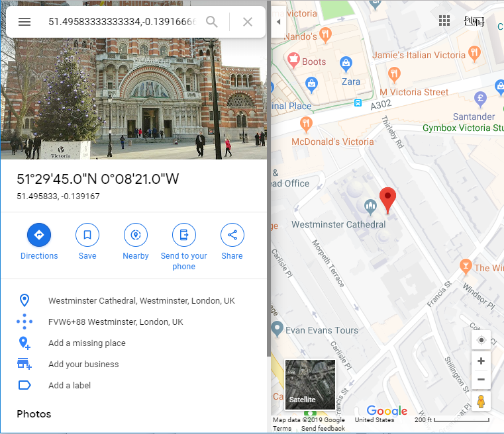Click the cocktail bar marker near Windsor Pl
Image resolution: width=504 pixels, height=434 pixels.
tap(466, 267)
